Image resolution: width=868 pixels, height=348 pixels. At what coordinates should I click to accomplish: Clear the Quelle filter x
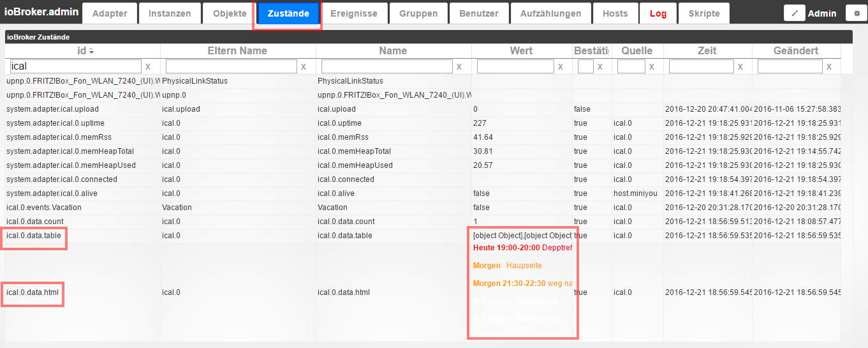pyautogui.click(x=652, y=66)
